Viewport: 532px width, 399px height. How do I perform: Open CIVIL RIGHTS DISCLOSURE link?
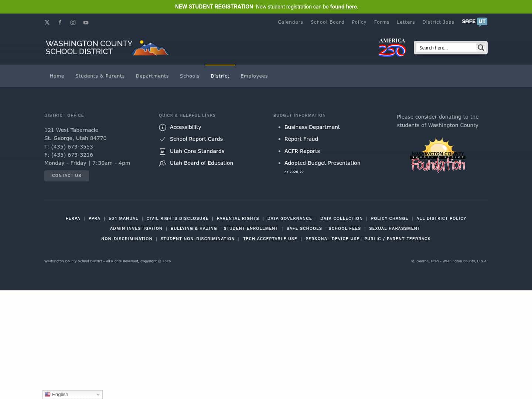pos(177,219)
